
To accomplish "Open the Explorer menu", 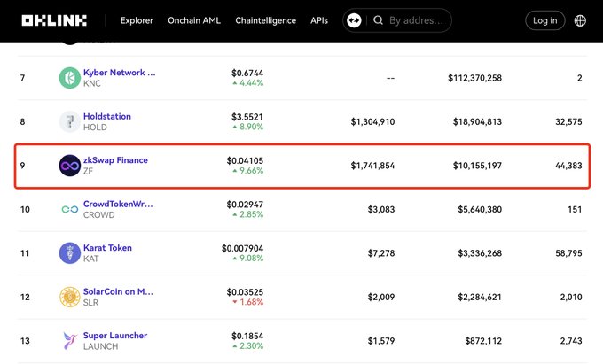I will click(x=137, y=20).
